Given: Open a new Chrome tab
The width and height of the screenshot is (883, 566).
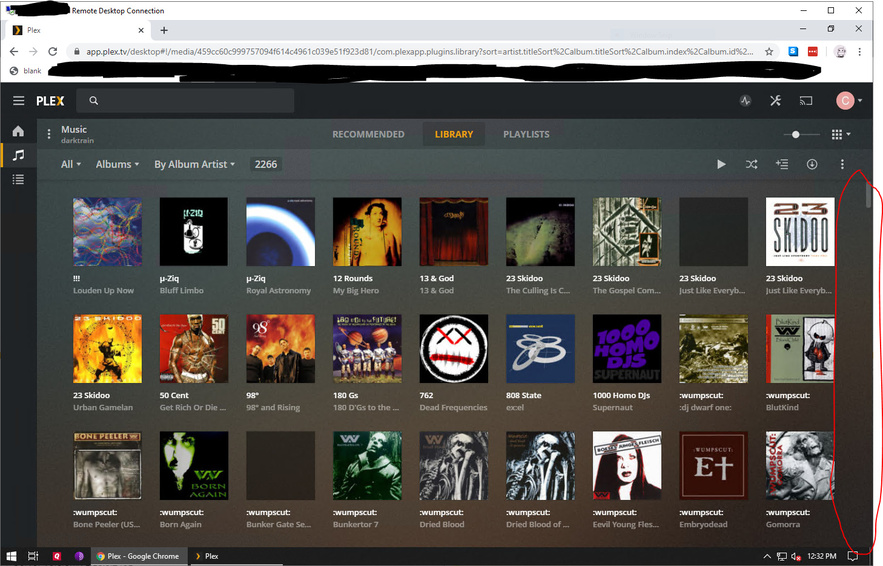Looking at the screenshot, I should click(x=164, y=30).
